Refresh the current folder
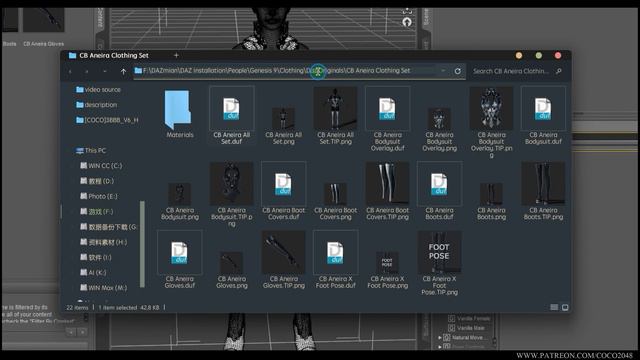640x360 pixels. pos(458,71)
